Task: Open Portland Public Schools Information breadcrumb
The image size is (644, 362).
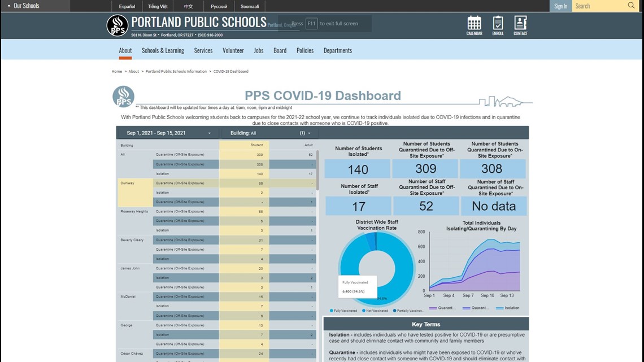Action: [176, 71]
